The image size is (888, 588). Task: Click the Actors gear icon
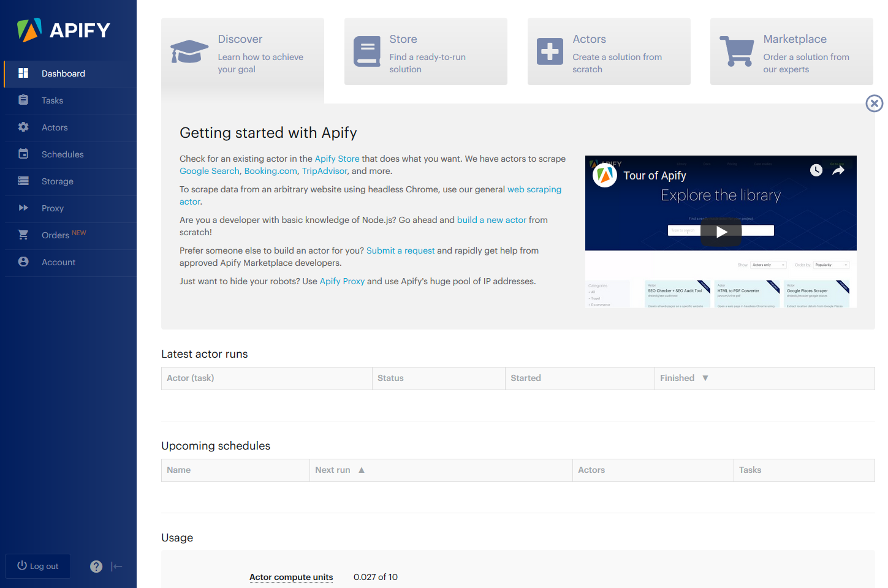[23, 127]
